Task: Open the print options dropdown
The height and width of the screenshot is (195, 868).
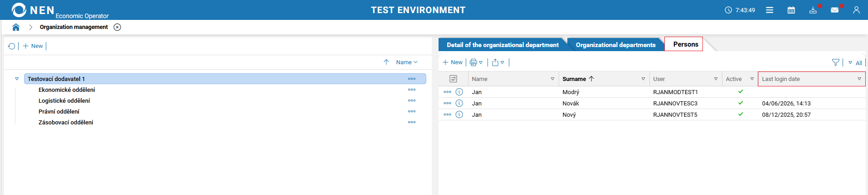Action: (x=476, y=62)
